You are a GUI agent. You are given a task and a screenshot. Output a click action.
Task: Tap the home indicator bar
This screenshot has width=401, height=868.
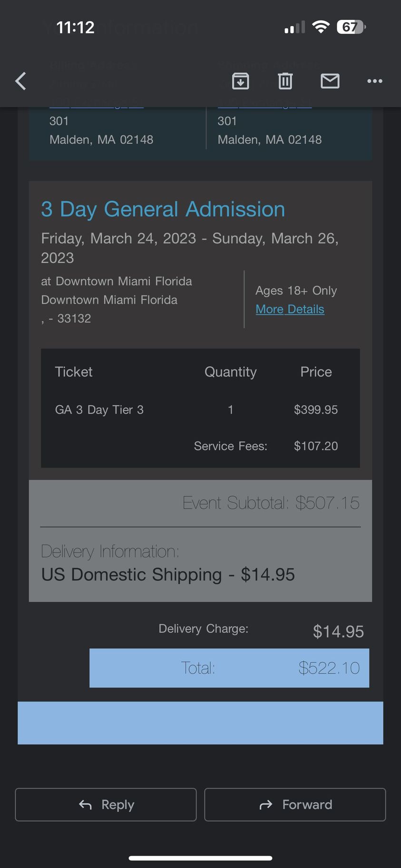pyautogui.click(x=200, y=858)
